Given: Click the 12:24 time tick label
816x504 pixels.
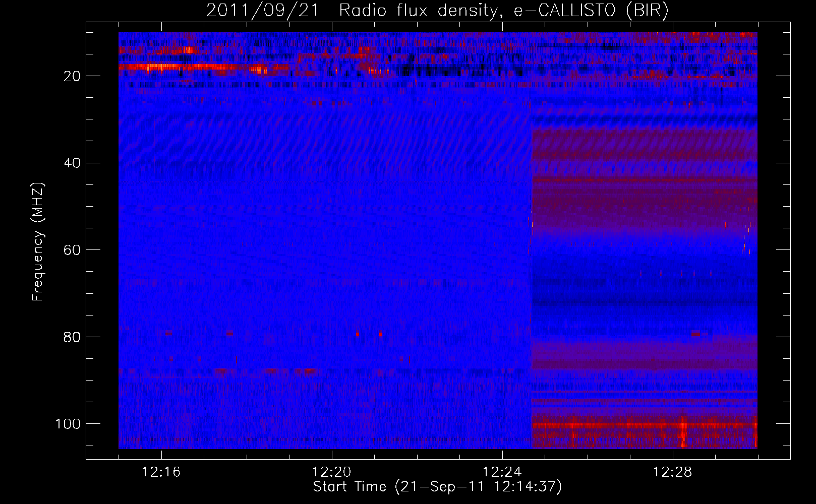Looking at the screenshot, I should [502, 473].
